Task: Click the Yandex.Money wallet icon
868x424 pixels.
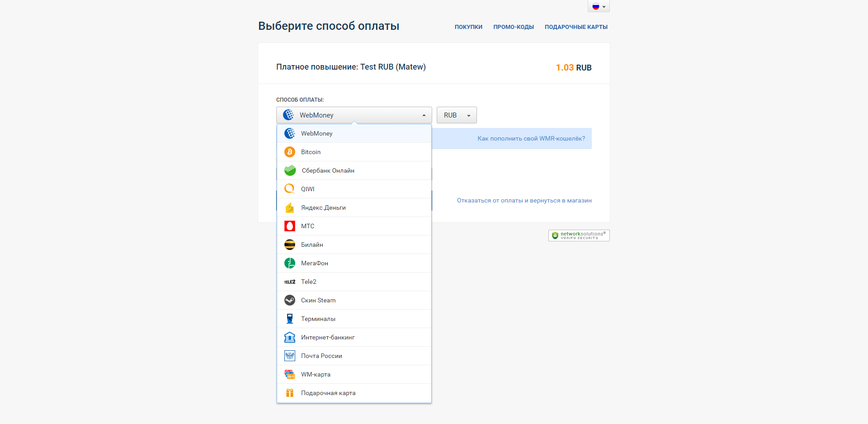Action: pyautogui.click(x=290, y=207)
